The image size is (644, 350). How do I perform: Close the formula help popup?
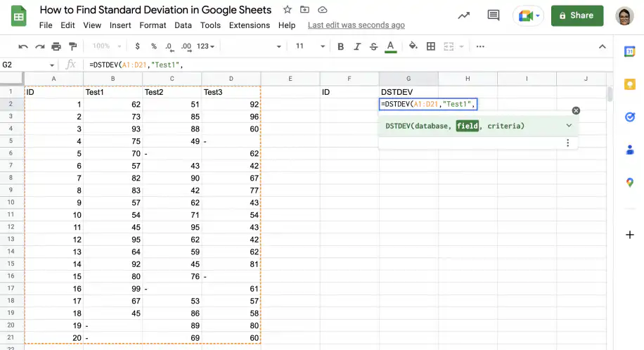tap(576, 110)
